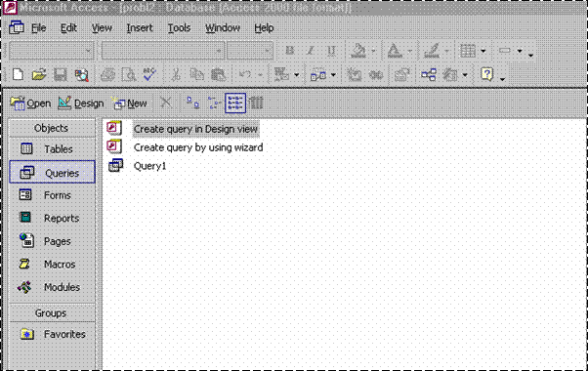Image resolution: width=588 pixels, height=371 pixels.
Task: Click the Code icon
Action: (354, 74)
